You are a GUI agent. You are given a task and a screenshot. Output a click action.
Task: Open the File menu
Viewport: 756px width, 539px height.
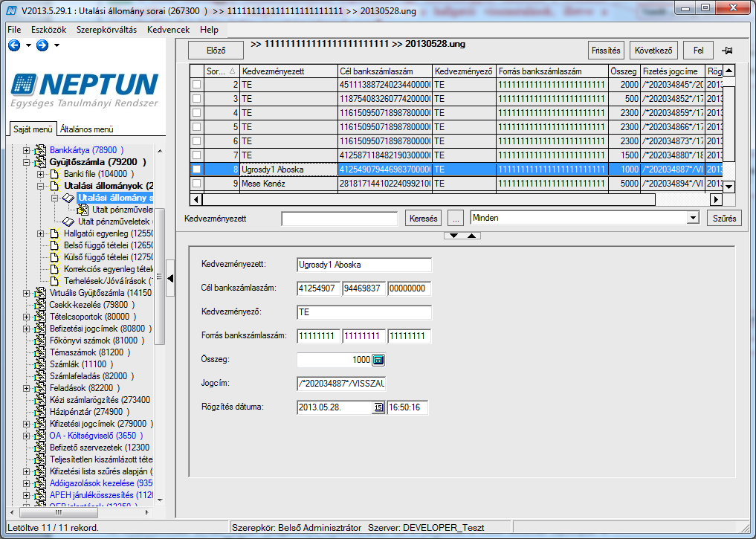(x=14, y=30)
